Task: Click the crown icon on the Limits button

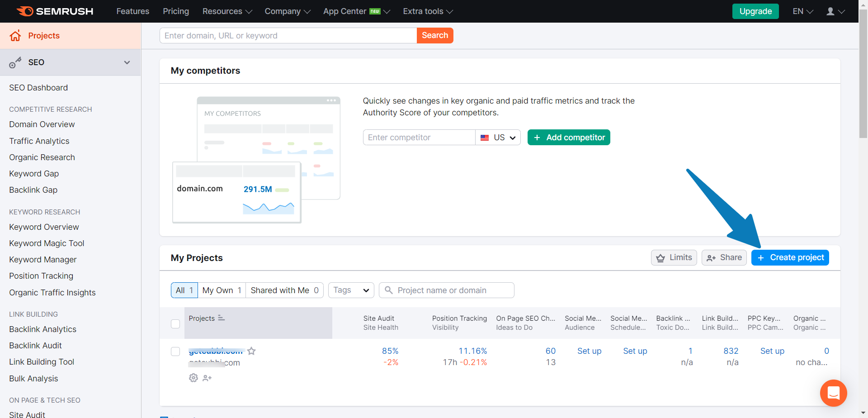Action: click(x=660, y=257)
